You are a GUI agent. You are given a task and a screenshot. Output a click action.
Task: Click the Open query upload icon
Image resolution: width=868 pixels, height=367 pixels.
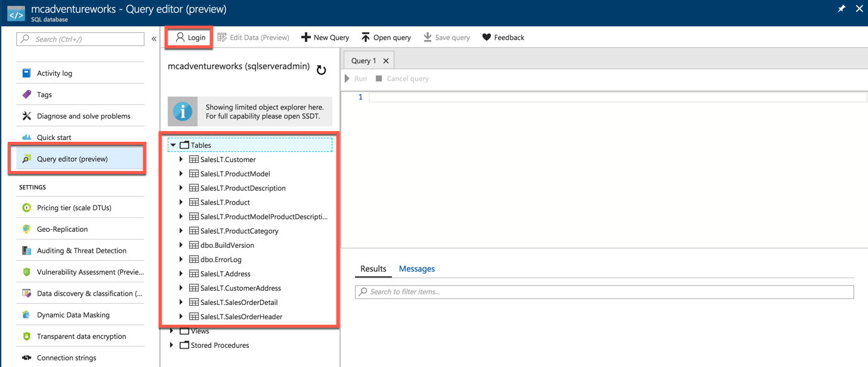pos(366,38)
